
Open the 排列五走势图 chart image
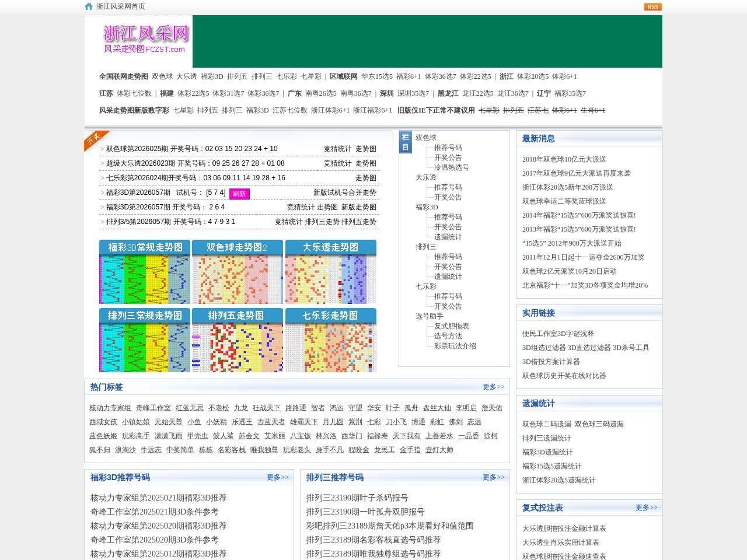[237, 340]
